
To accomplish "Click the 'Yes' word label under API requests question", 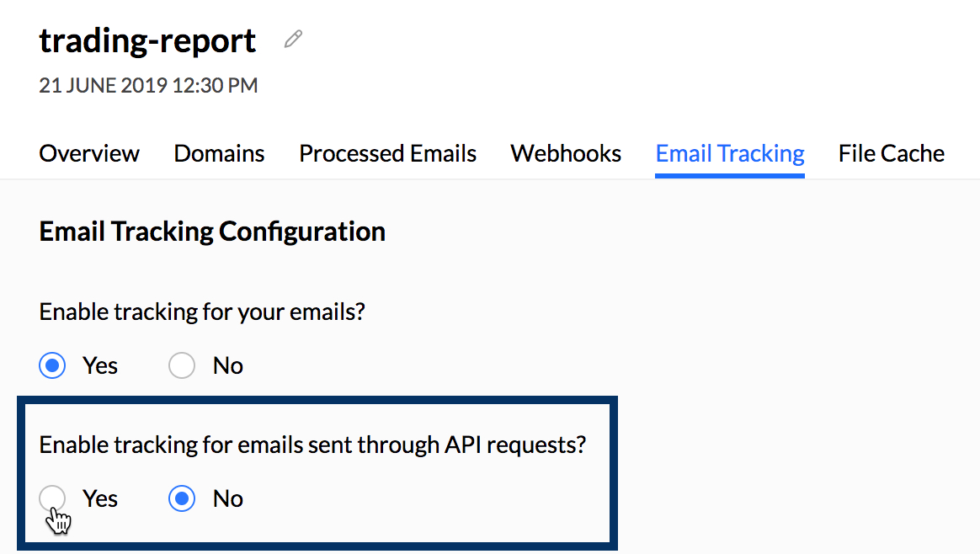I will pyautogui.click(x=100, y=499).
